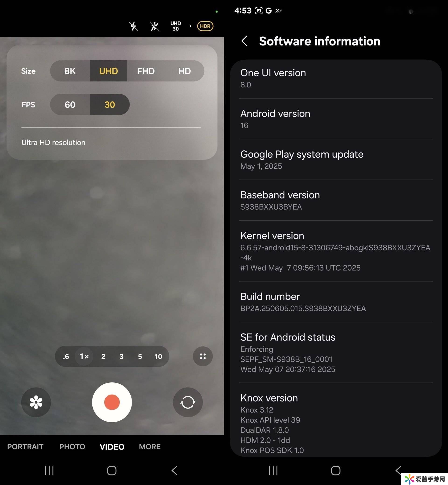Switch to PORTRAIT mode tab
The image size is (448, 485).
point(25,447)
